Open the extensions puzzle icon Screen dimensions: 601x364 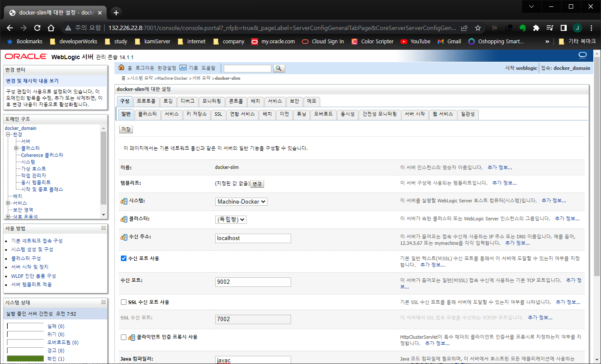click(x=536, y=28)
